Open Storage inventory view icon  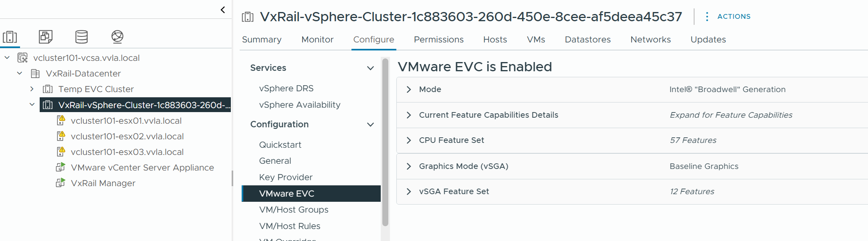81,37
